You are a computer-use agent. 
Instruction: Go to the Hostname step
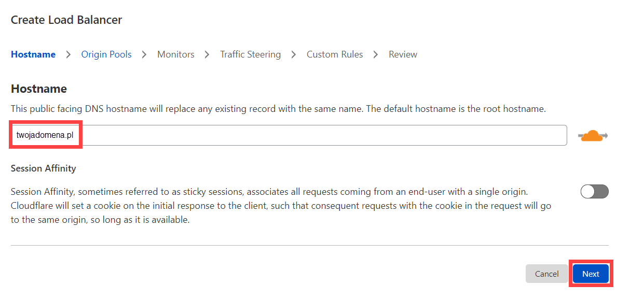33,54
